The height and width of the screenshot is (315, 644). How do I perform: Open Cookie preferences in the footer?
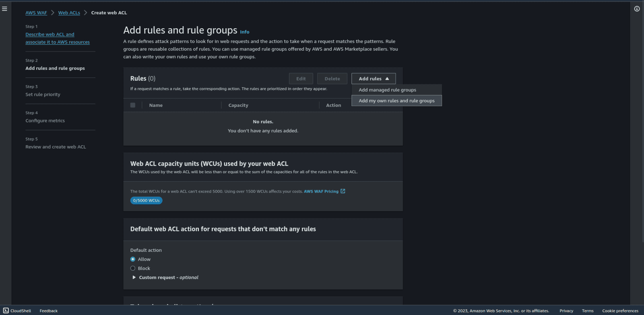620,311
